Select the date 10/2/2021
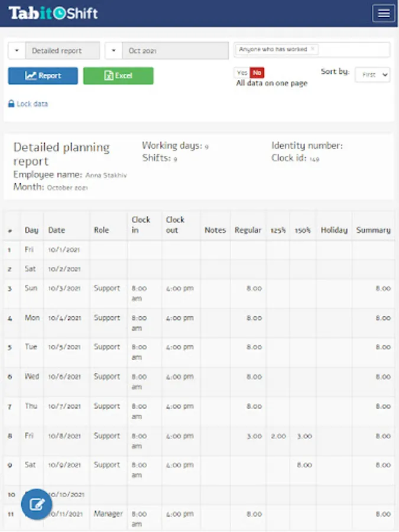This screenshot has width=399, height=532. coord(64,269)
